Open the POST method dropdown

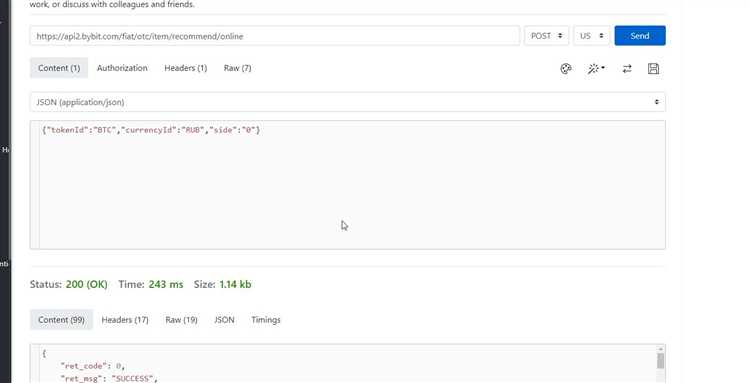[546, 36]
